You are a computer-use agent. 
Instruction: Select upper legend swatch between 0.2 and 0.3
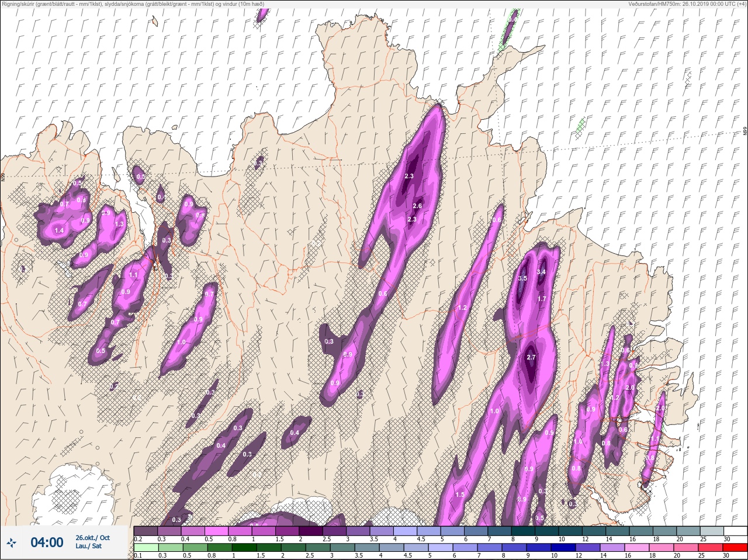tap(146, 531)
